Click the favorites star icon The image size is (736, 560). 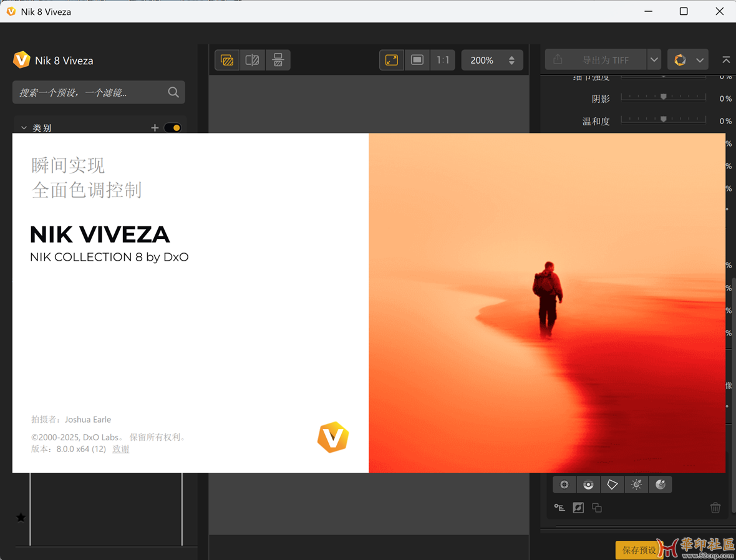[21, 518]
